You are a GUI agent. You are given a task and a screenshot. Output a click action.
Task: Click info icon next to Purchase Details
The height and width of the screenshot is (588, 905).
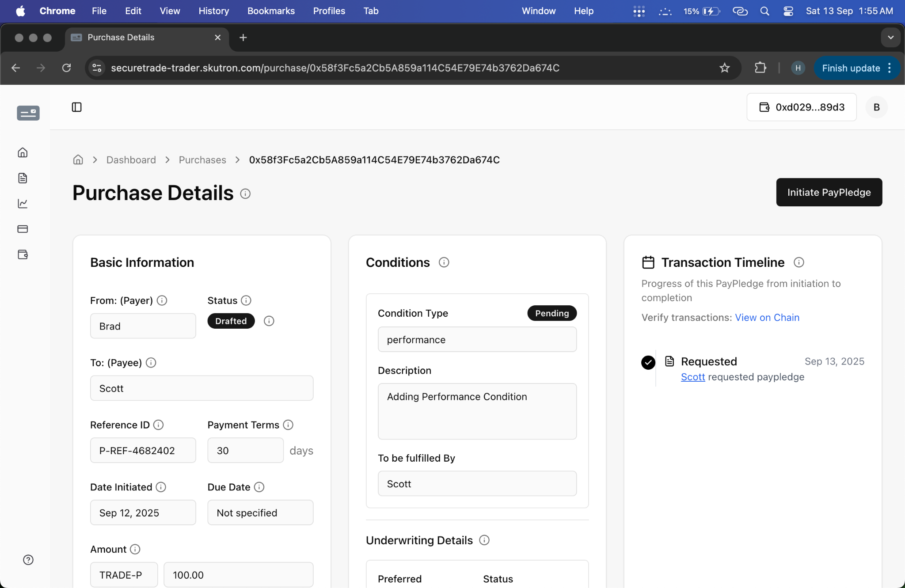click(245, 193)
